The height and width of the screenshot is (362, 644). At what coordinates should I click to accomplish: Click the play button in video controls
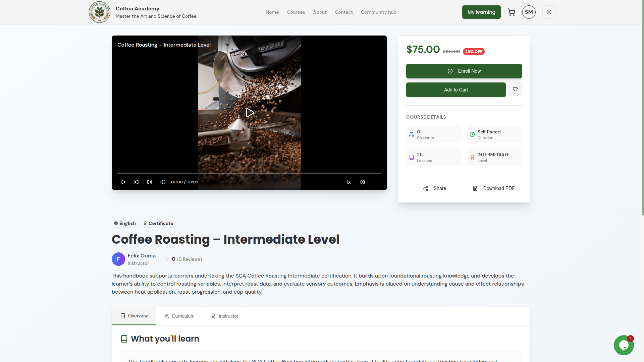click(x=123, y=182)
